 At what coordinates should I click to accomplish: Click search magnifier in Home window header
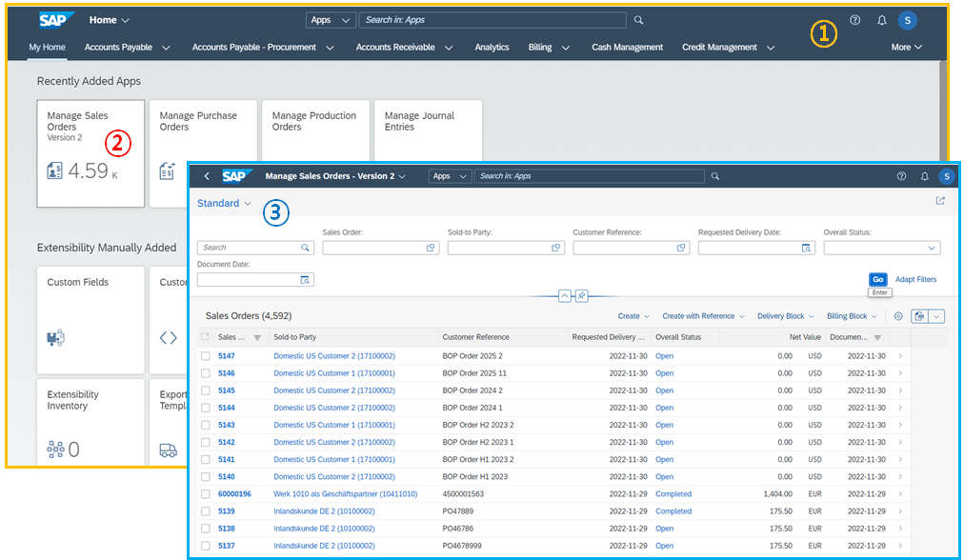pyautogui.click(x=639, y=20)
